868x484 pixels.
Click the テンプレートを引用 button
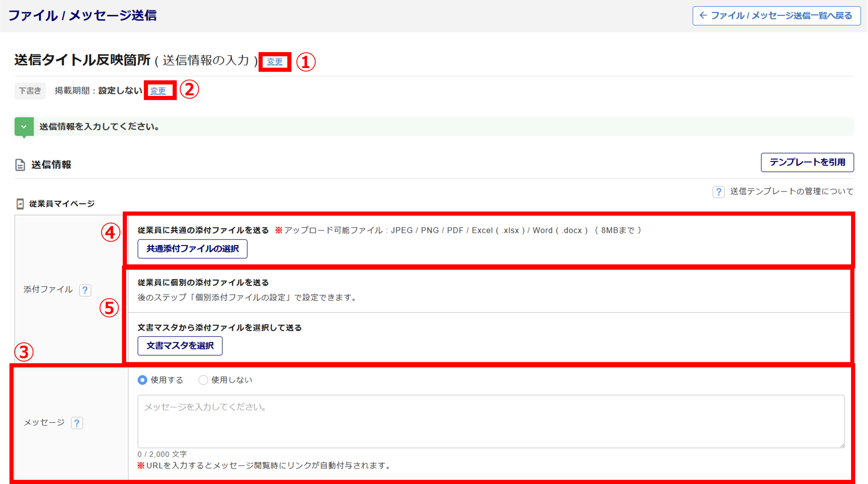807,162
